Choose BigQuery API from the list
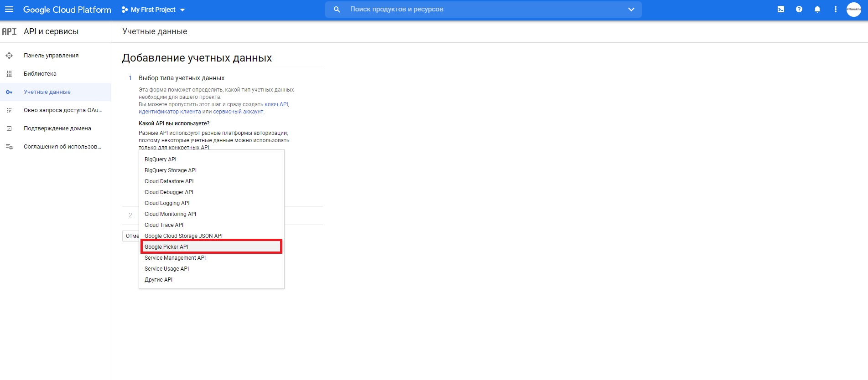This screenshot has height=380, width=868. (x=212, y=159)
